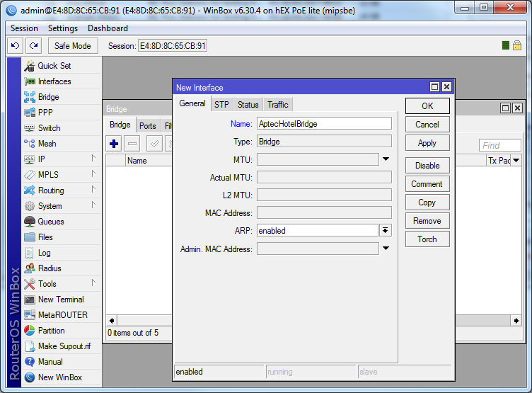Click the Undo arrow toolbar icon
Viewport: 532px width, 393px height.
coord(16,45)
